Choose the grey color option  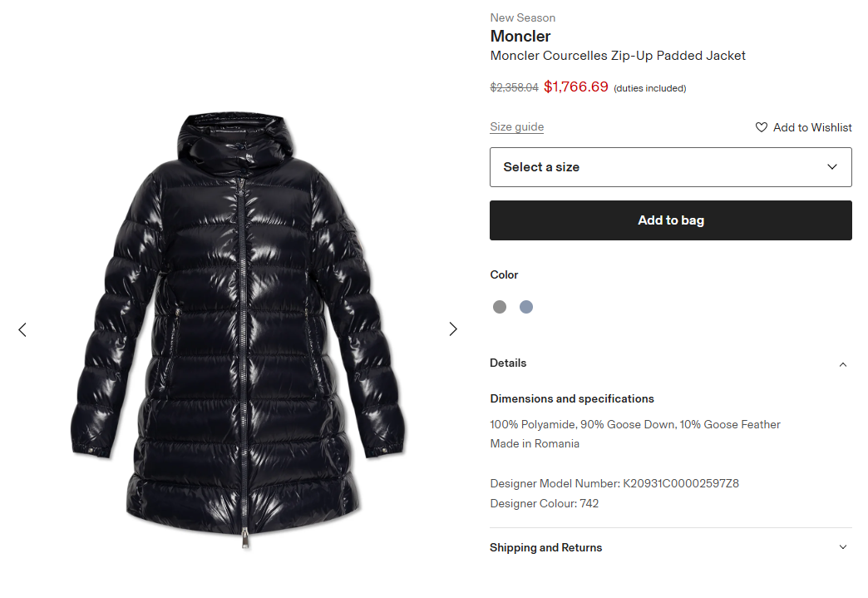point(500,307)
